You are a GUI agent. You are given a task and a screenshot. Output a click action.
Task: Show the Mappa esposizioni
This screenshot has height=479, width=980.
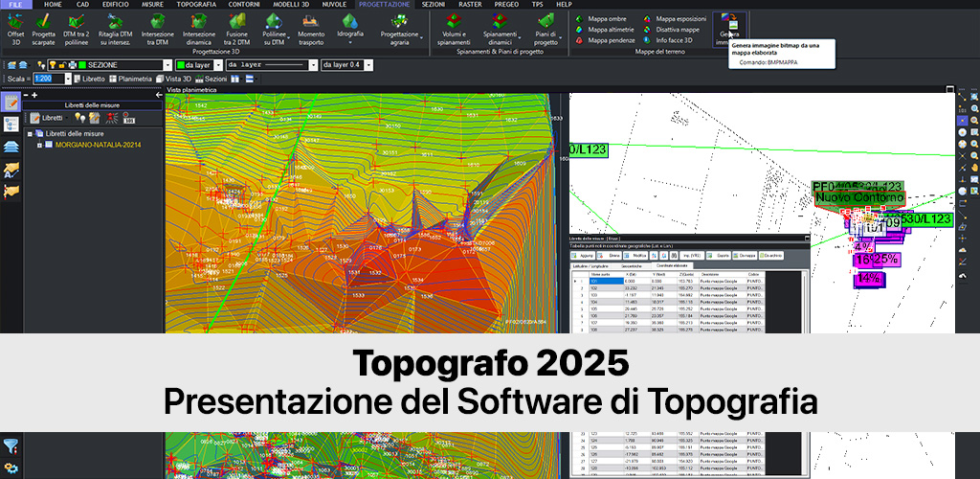coord(675,19)
